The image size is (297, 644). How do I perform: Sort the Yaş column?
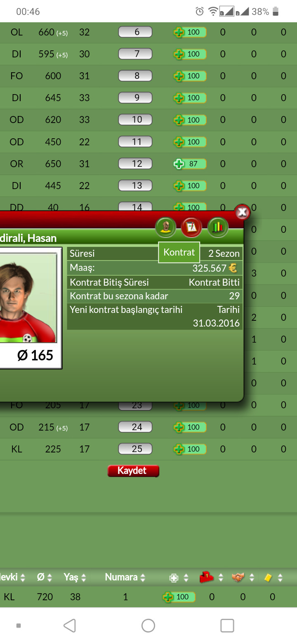click(75, 577)
